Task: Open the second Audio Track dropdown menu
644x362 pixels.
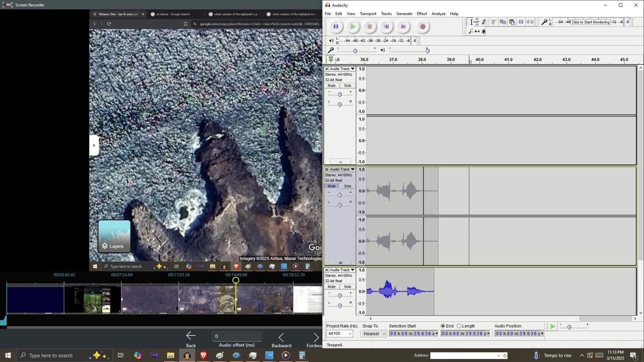Action: click(x=342, y=169)
